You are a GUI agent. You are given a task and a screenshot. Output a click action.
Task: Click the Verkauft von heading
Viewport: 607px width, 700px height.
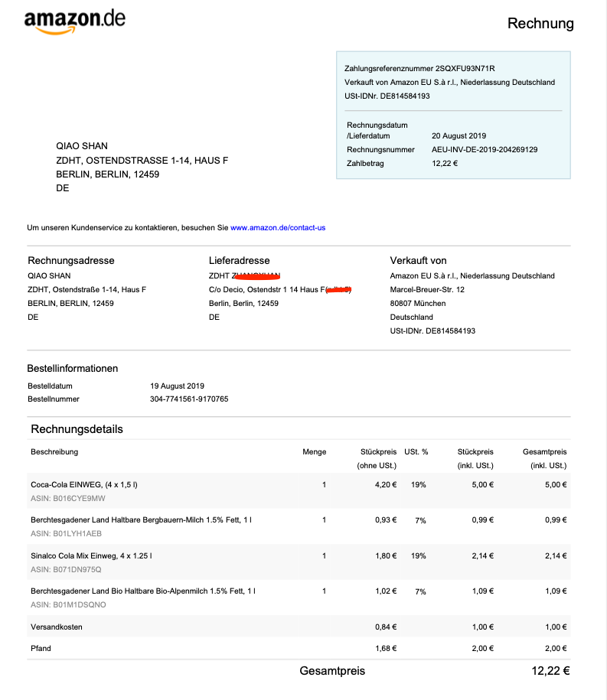(x=418, y=261)
